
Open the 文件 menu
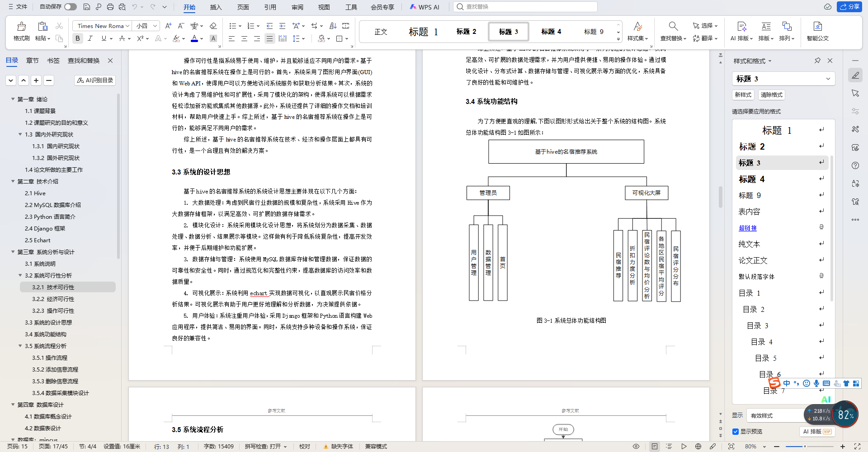point(18,7)
